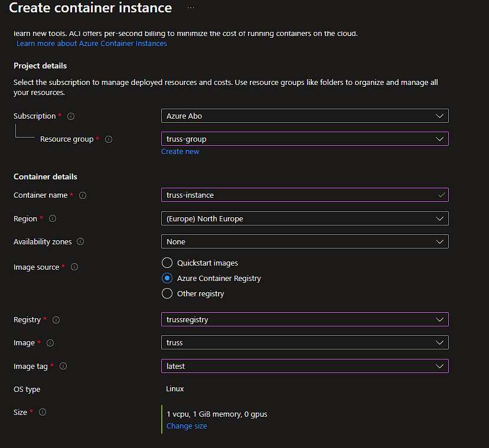This screenshot has height=448, width=489.
Task: Open the ellipsis menu beside Create container instance
Action: click(191, 8)
